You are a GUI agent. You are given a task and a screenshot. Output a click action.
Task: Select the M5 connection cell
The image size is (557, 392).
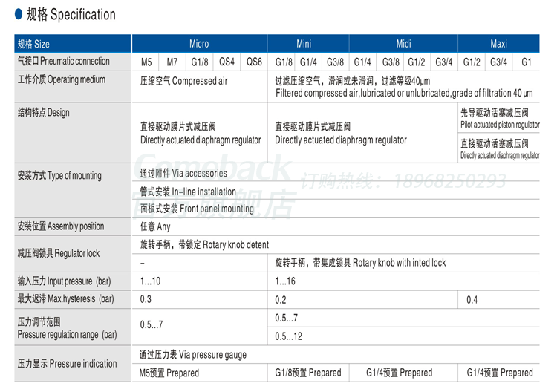click(146, 62)
